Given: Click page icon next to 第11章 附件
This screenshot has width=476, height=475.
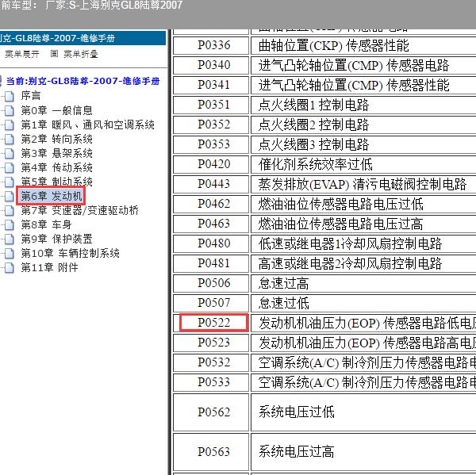Looking at the screenshot, I should [10, 267].
